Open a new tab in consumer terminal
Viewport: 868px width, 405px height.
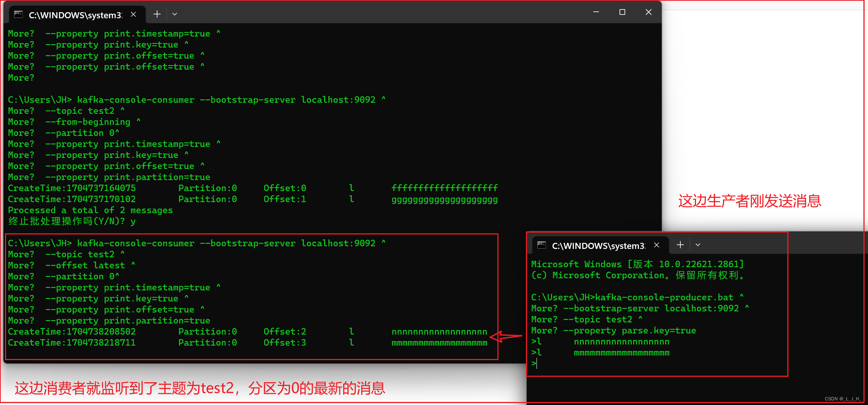click(x=157, y=14)
